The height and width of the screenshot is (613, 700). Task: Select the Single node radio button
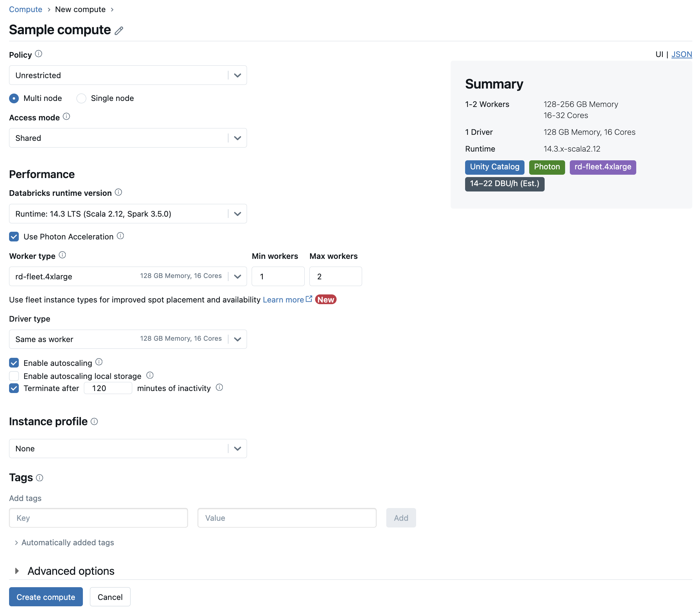82,99
